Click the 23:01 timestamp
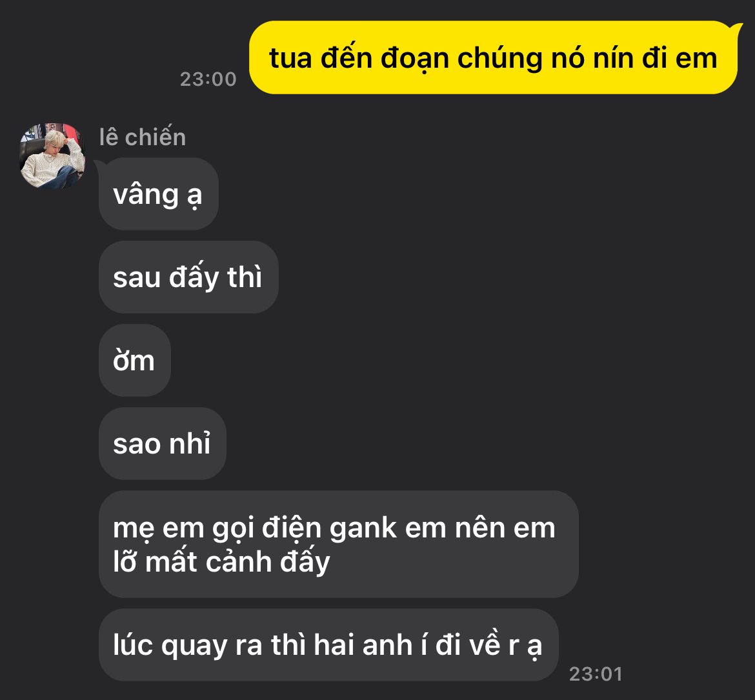This screenshot has height=700, width=755. [596, 674]
